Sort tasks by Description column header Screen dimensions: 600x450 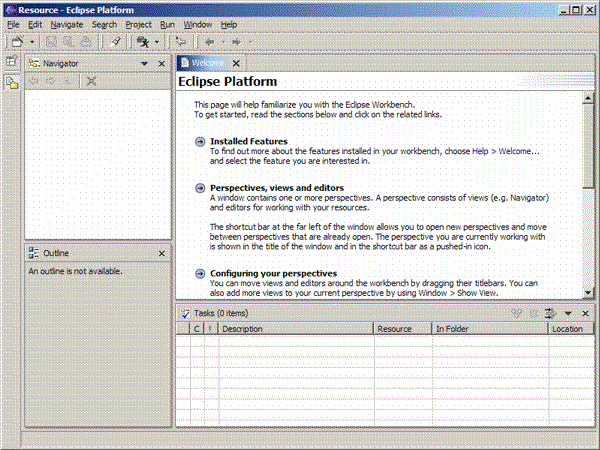click(295, 328)
